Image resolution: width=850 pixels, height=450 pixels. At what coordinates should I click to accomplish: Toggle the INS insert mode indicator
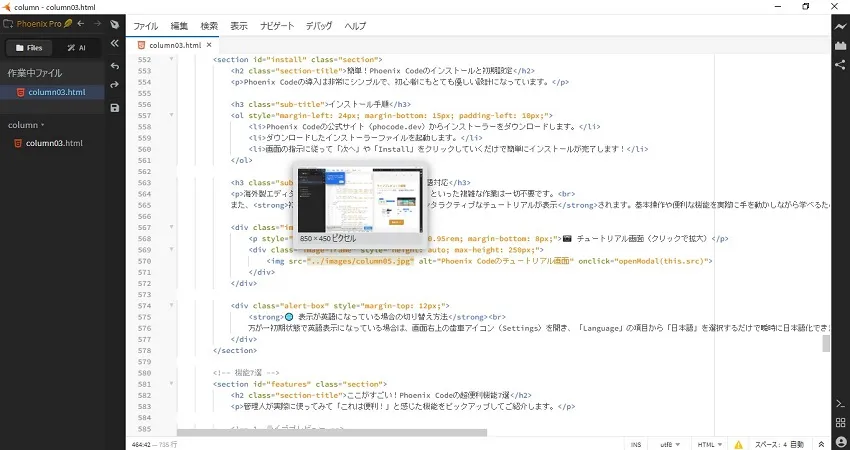636,445
